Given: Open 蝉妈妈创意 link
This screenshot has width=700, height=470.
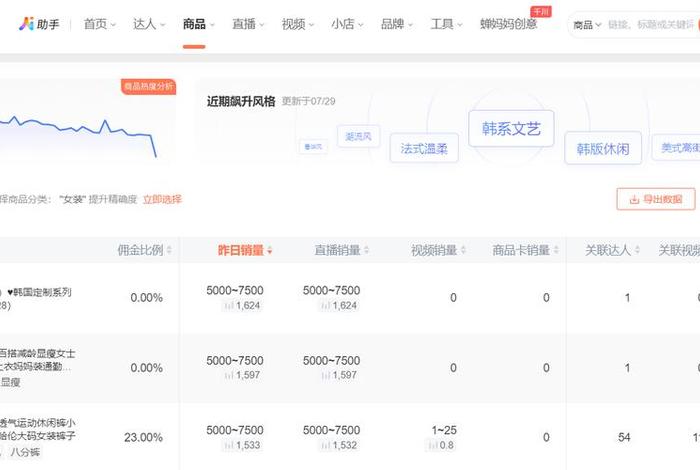Looking at the screenshot, I should (x=508, y=24).
